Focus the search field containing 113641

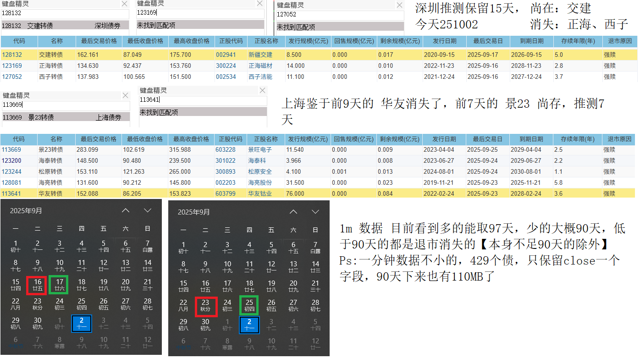point(203,100)
